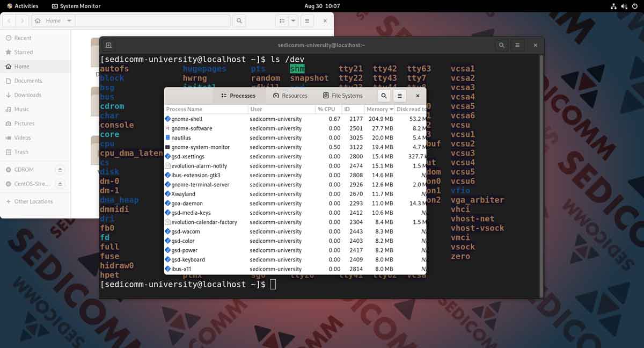
Task: Click the search icon in the Files toolbar
Action: coord(238,20)
